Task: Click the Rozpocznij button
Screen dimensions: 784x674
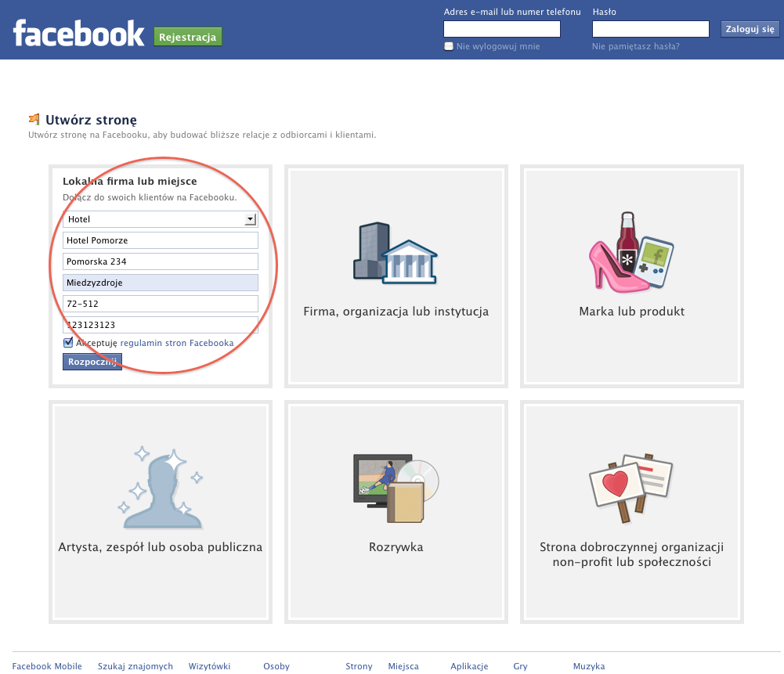Action: 92,362
